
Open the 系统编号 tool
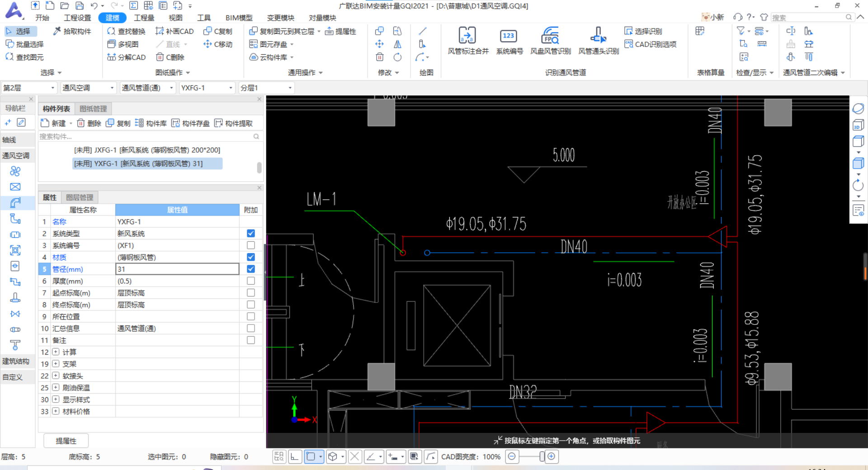[509, 41]
